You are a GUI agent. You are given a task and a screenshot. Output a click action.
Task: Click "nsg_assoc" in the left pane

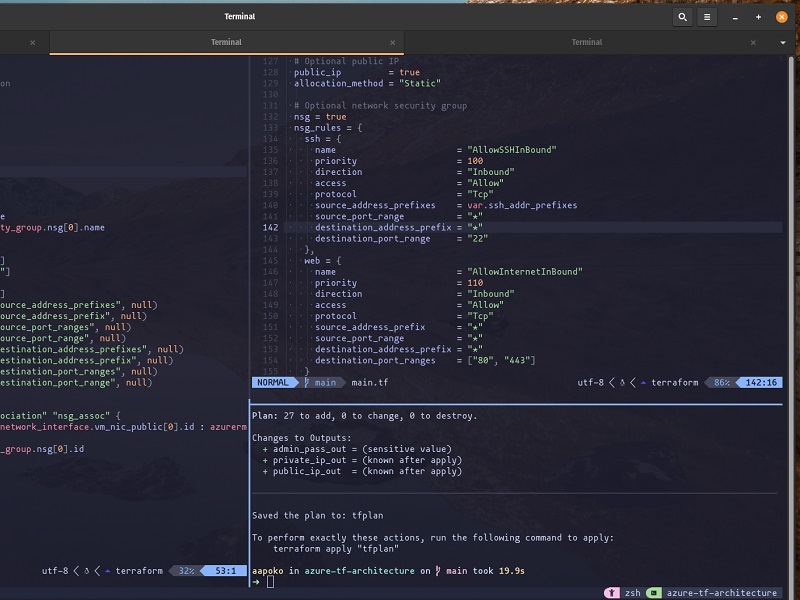coord(81,416)
